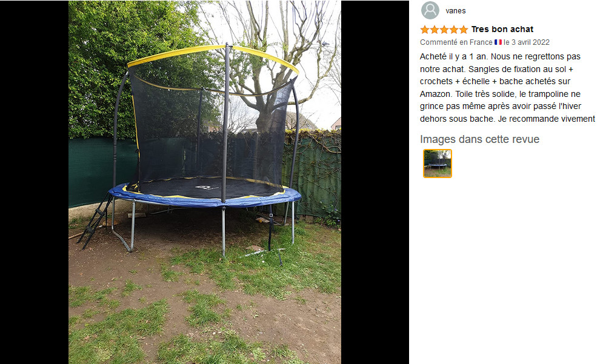Click the Images dans cette revue heading
603x364 pixels.
tap(479, 139)
